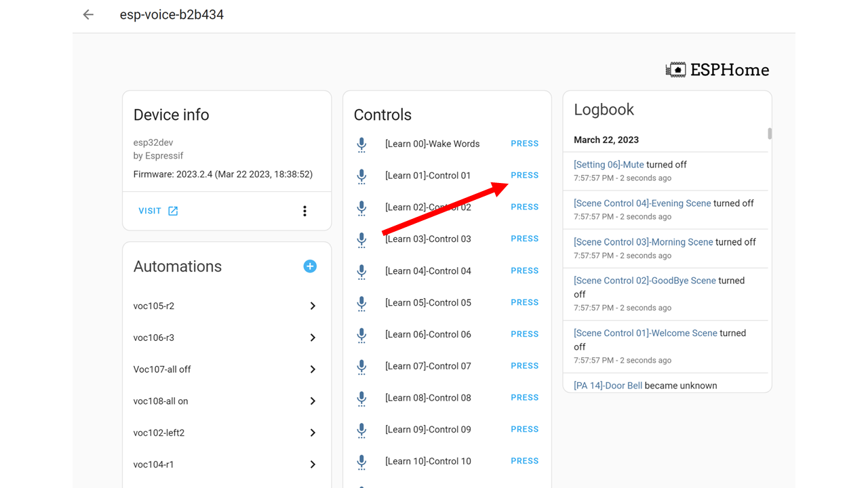Open the external link icon beside VISIT
868x488 pixels.
(173, 211)
